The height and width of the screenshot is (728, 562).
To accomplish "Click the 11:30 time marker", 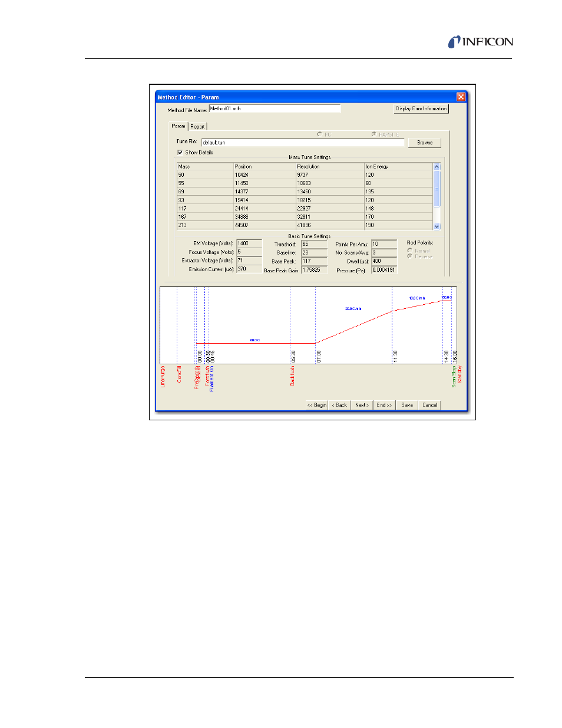I will click(395, 357).
